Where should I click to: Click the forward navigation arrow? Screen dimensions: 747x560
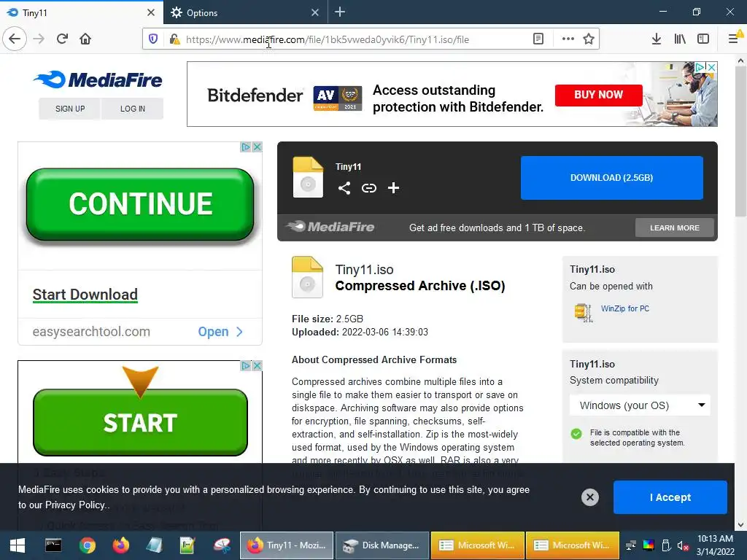tap(39, 39)
